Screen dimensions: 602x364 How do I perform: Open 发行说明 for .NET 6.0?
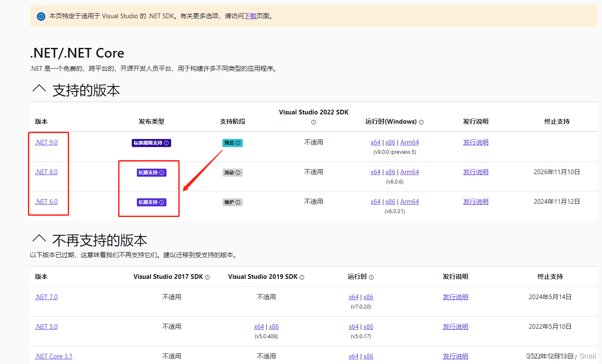476,202
